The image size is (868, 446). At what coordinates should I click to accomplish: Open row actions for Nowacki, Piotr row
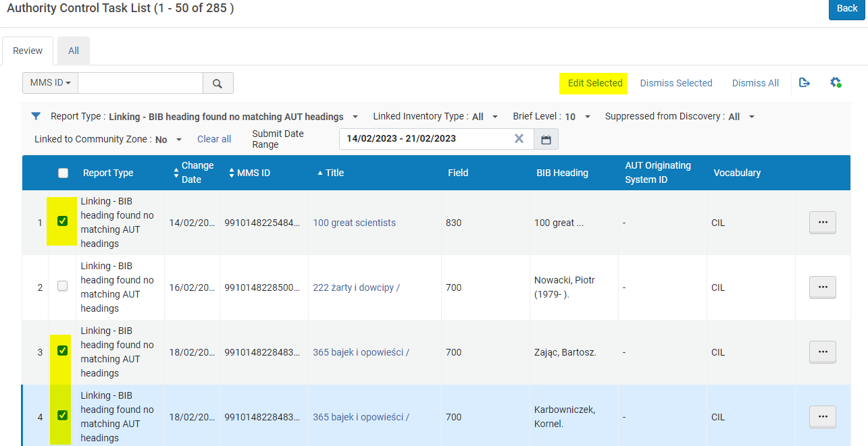tap(823, 287)
